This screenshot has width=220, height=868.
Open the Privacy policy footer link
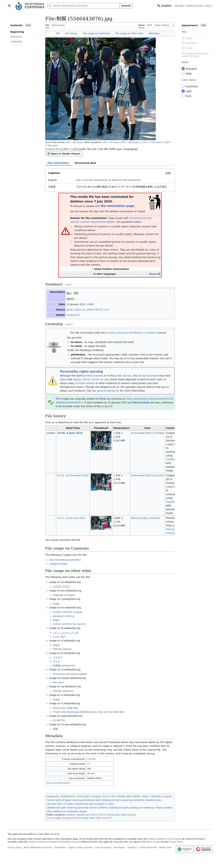click(15, 847)
